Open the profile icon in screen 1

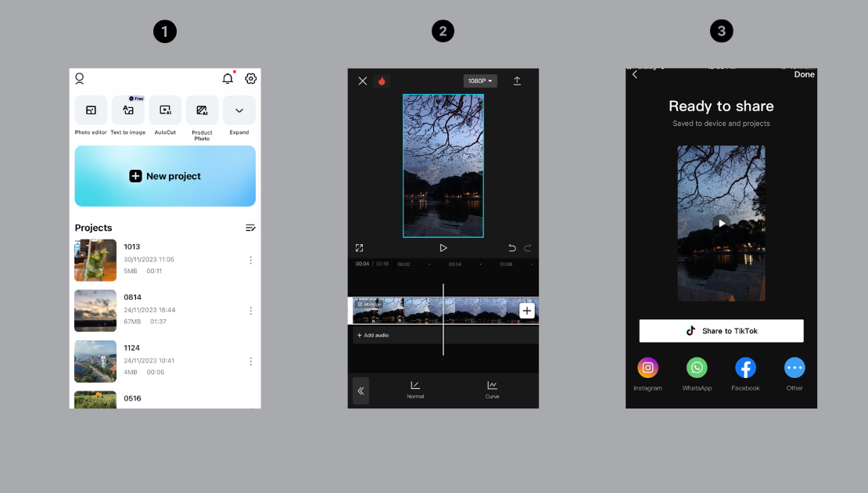80,79
